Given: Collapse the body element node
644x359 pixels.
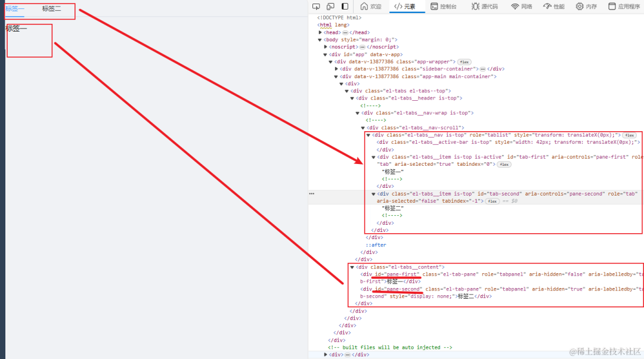Looking at the screenshot, I should click(x=320, y=40).
